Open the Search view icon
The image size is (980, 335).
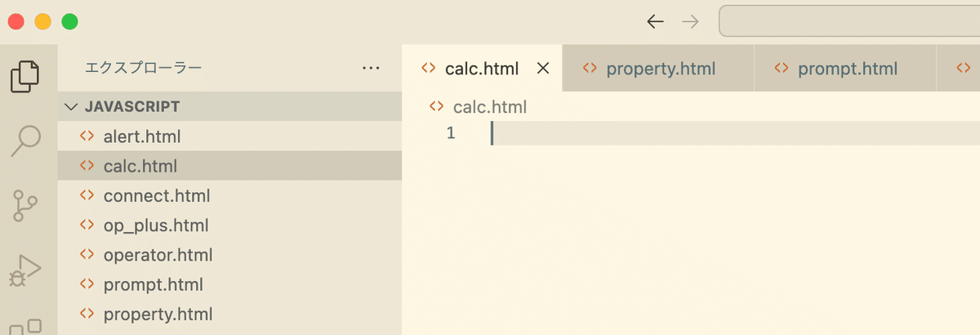pos(25,140)
